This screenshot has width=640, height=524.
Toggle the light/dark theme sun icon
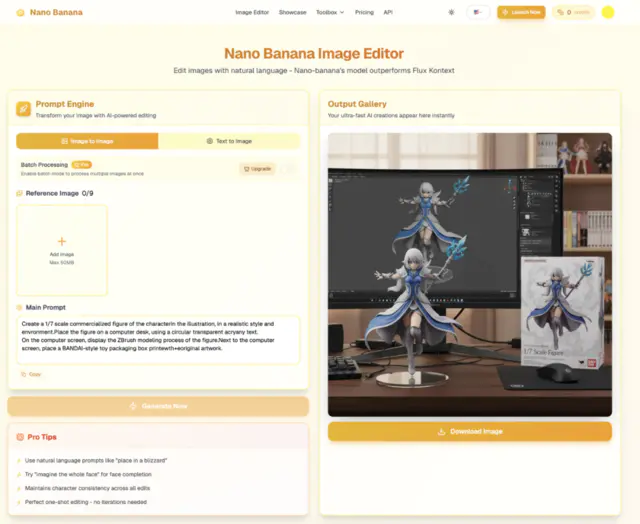click(x=451, y=12)
